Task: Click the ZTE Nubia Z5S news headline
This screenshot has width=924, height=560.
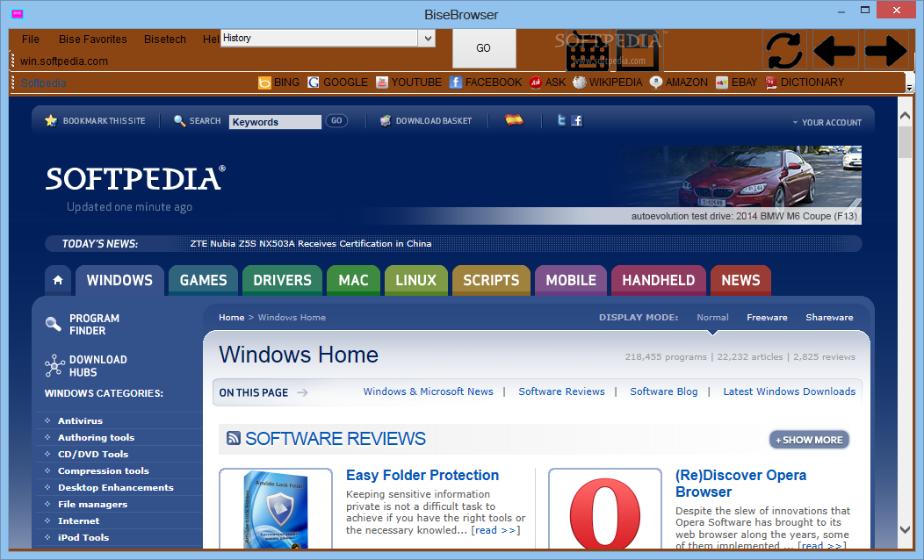Action: (311, 244)
